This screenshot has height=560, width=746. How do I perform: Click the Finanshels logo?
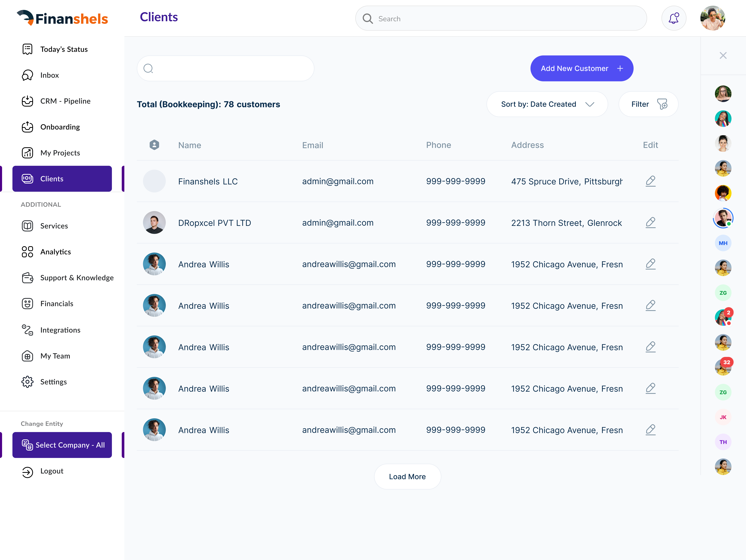coord(62,18)
